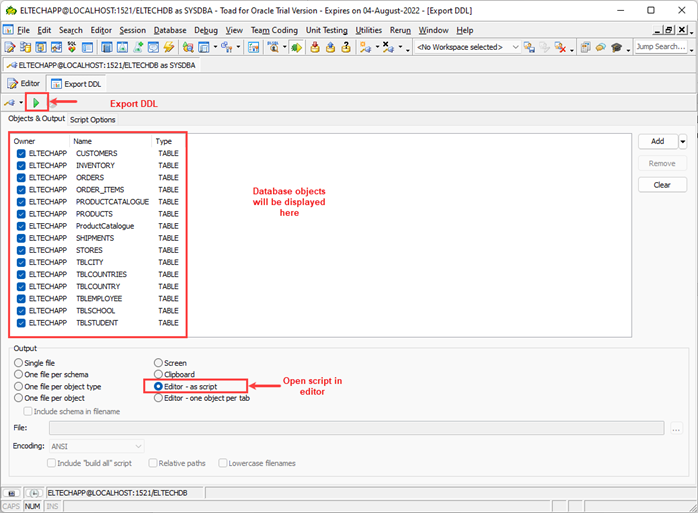Sort the object list by Owner column

[x=40, y=141]
